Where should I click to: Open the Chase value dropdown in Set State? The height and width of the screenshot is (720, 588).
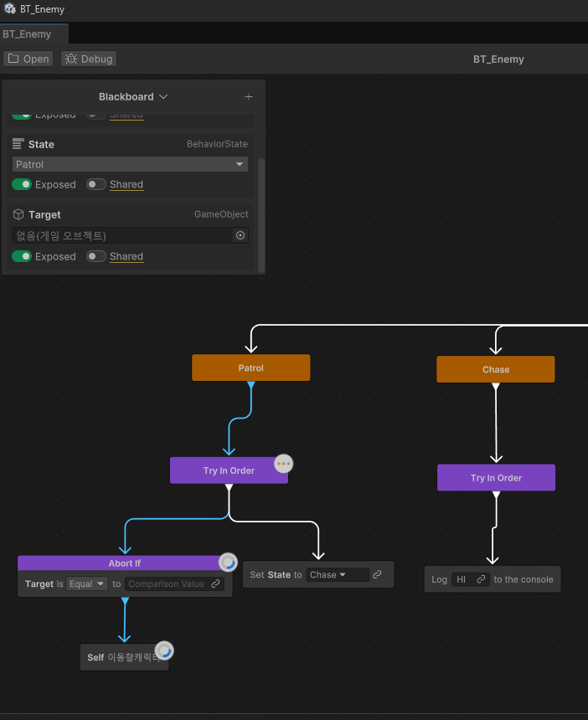337,574
